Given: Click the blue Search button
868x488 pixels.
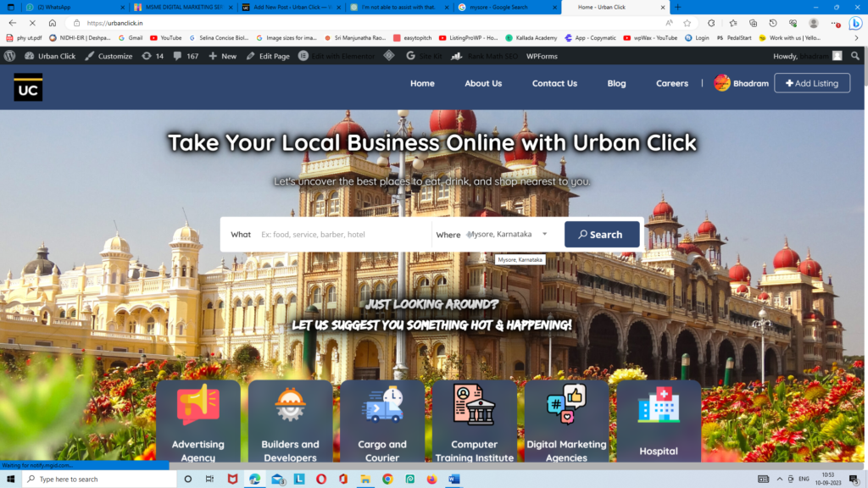Looking at the screenshot, I should pyautogui.click(x=602, y=235).
